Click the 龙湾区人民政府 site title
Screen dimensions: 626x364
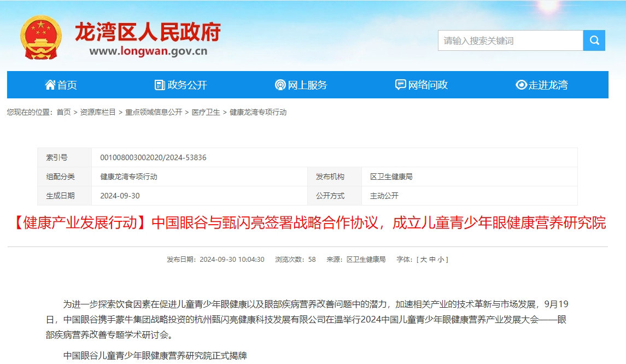148,32
